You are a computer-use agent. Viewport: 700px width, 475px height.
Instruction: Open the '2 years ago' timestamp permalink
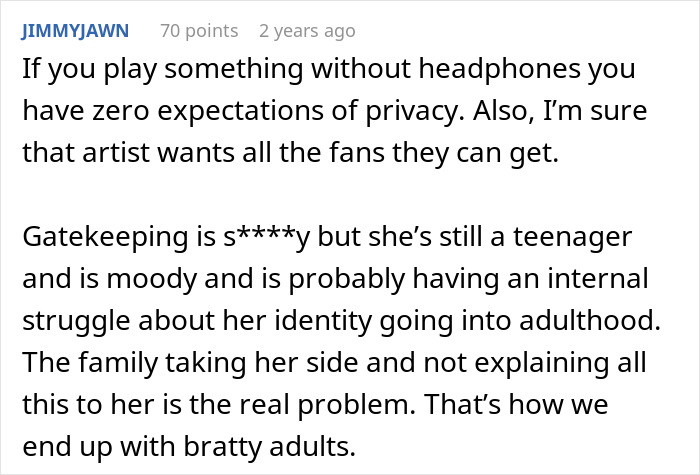(306, 31)
